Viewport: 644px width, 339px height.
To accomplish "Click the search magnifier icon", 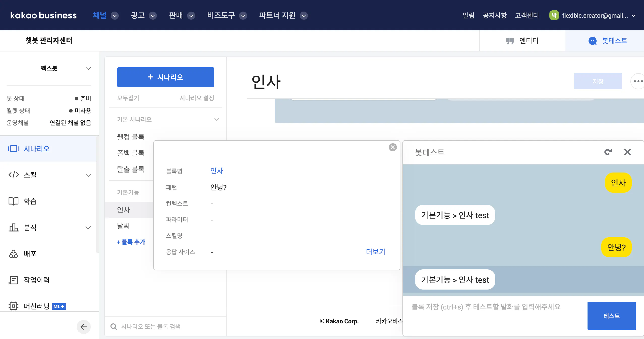I will pos(114,327).
